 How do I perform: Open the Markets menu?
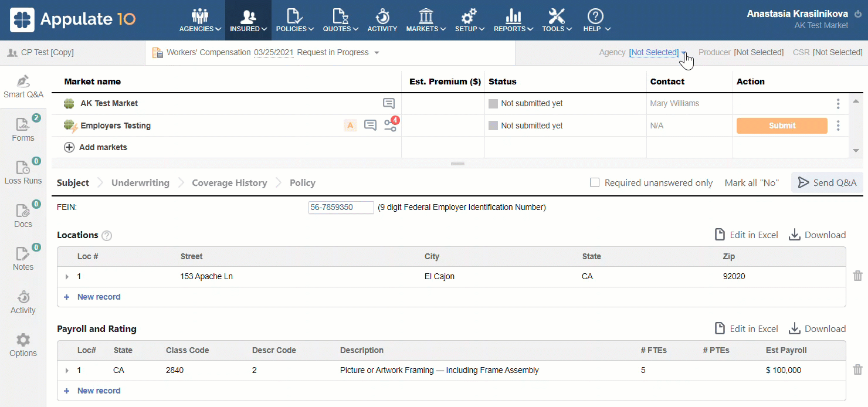pos(426,20)
